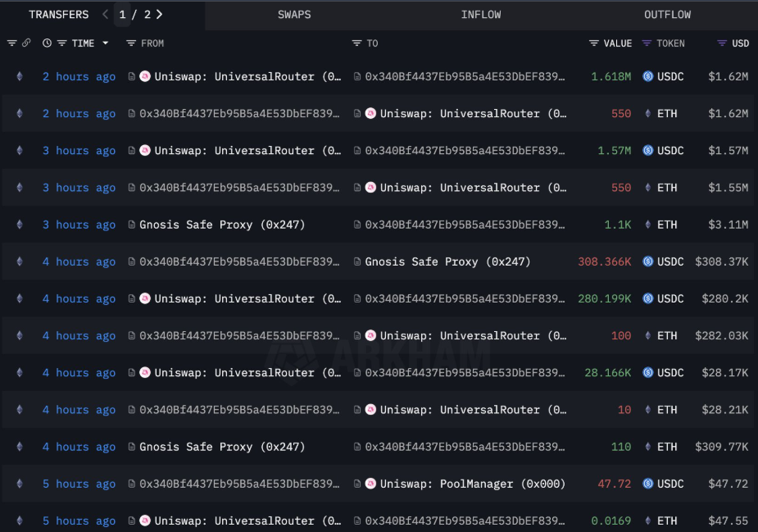758x532 pixels.
Task: Open Gnosis Safe Proxy sender of 1.1K ETH
Action: point(222,225)
